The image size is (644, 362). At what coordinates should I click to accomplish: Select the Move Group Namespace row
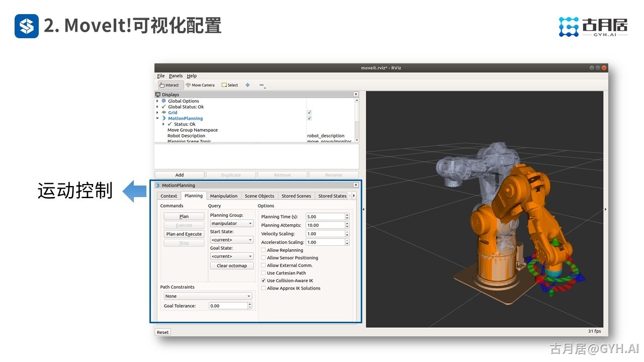(255, 130)
